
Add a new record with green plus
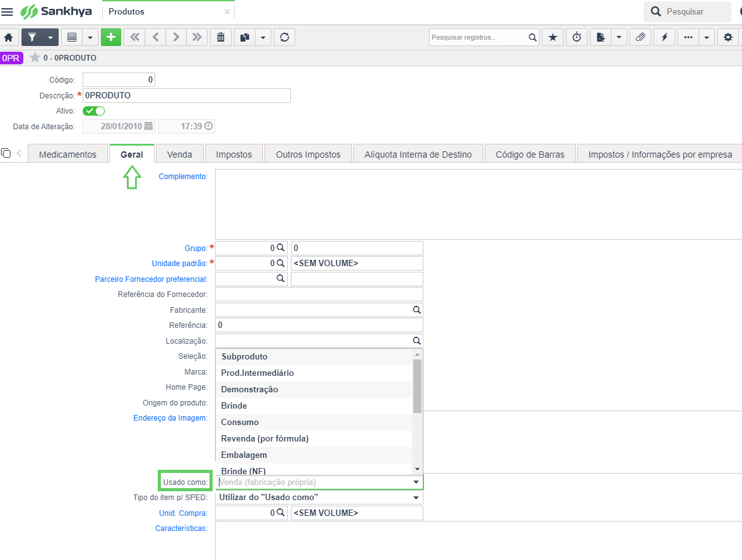[x=111, y=37]
